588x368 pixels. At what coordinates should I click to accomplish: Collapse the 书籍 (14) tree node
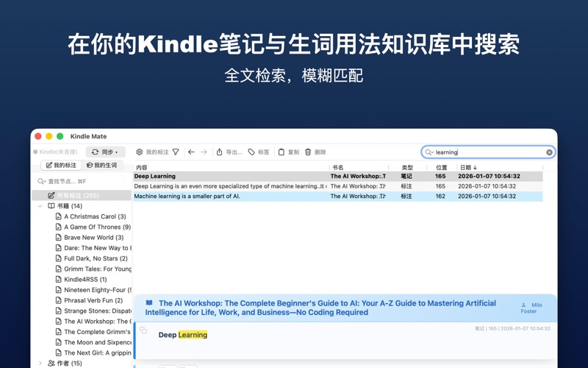(x=40, y=206)
